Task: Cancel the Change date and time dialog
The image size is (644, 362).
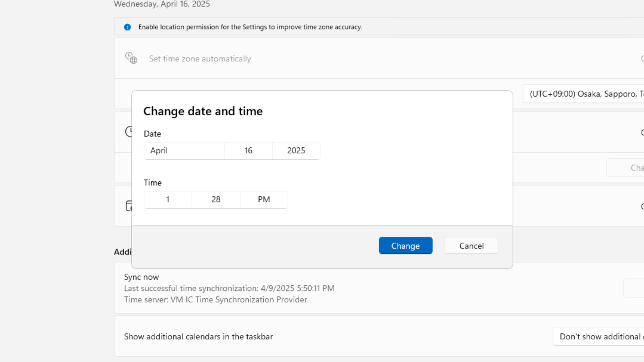Action: coord(471,246)
